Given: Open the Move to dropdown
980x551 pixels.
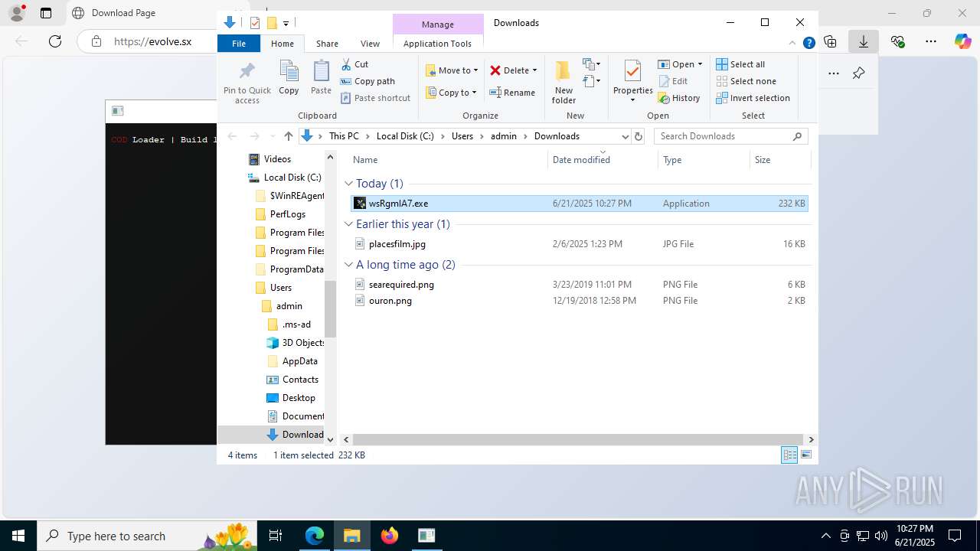Looking at the screenshot, I should [x=452, y=70].
